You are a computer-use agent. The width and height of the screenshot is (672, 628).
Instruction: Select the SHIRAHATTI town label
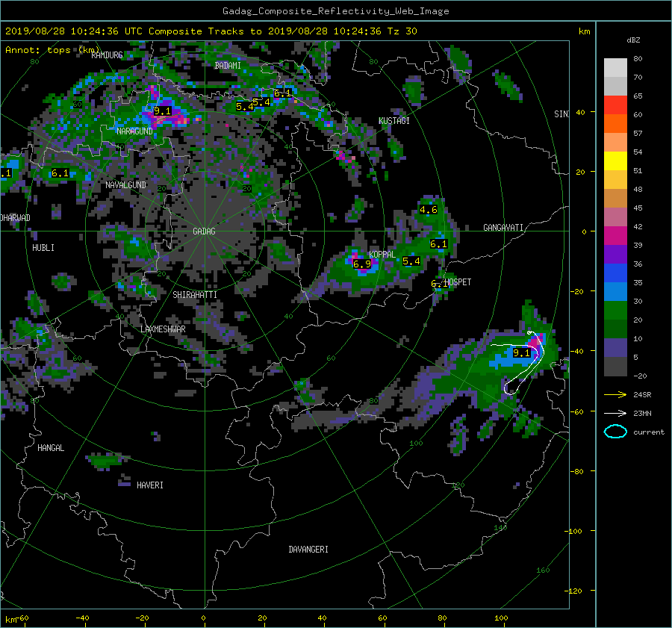point(195,295)
